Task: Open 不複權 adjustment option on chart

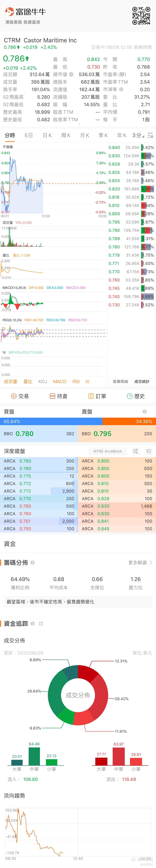Action: tap(8, 147)
